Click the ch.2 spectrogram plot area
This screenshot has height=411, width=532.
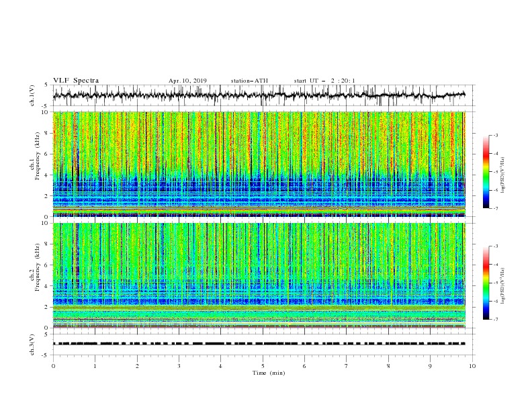click(x=259, y=275)
